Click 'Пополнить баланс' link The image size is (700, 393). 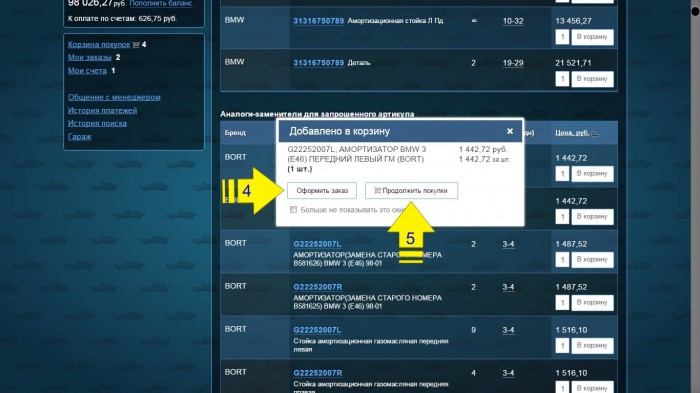(161, 3)
